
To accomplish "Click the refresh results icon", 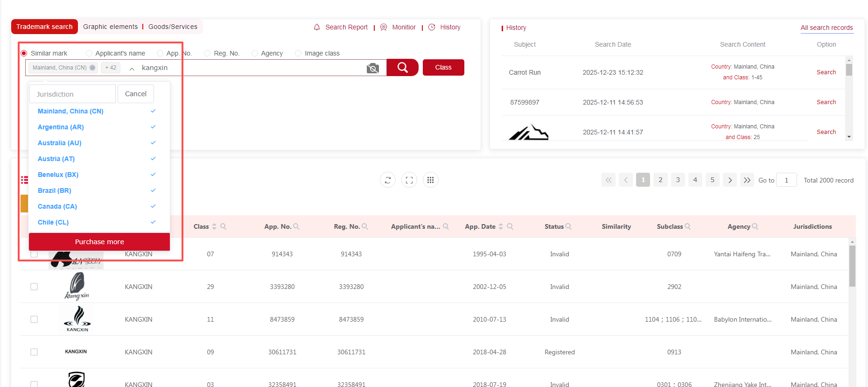I will point(387,180).
